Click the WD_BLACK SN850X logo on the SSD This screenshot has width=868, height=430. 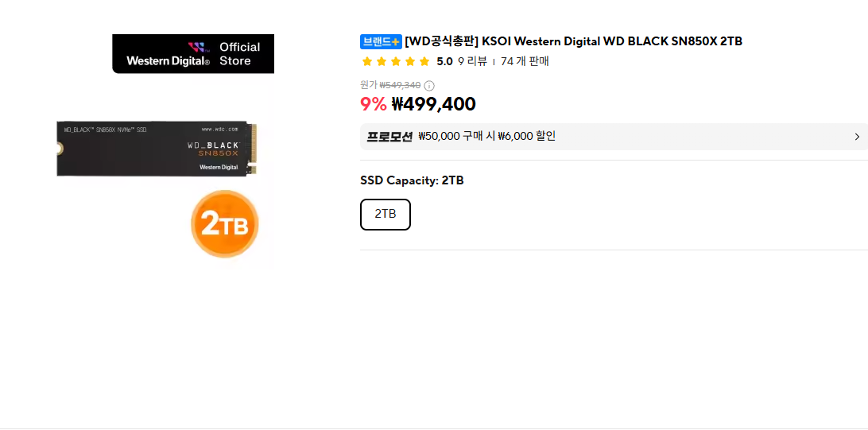click(x=213, y=149)
